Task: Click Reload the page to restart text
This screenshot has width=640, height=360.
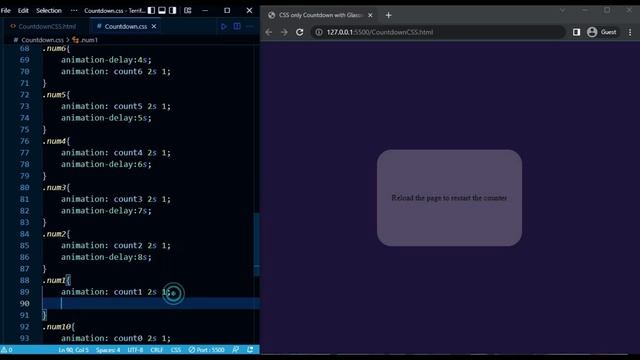Action: coord(449,198)
